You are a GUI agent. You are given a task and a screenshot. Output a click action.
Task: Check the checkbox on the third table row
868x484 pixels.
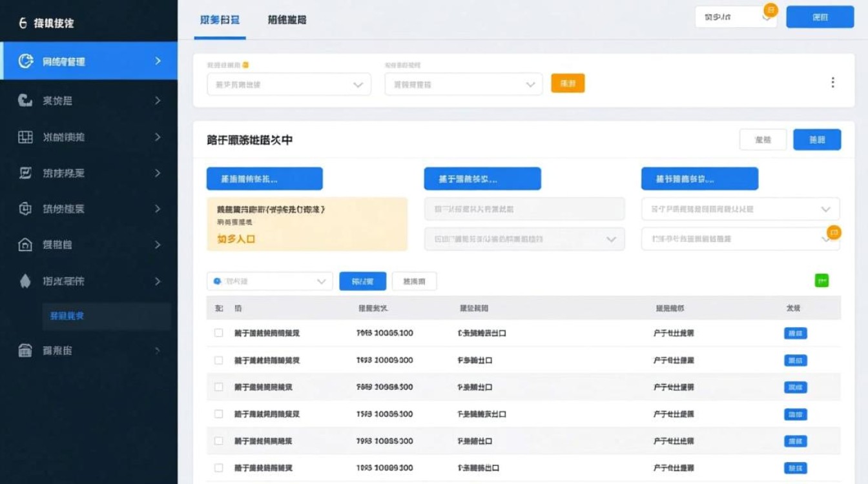[x=218, y=387]
